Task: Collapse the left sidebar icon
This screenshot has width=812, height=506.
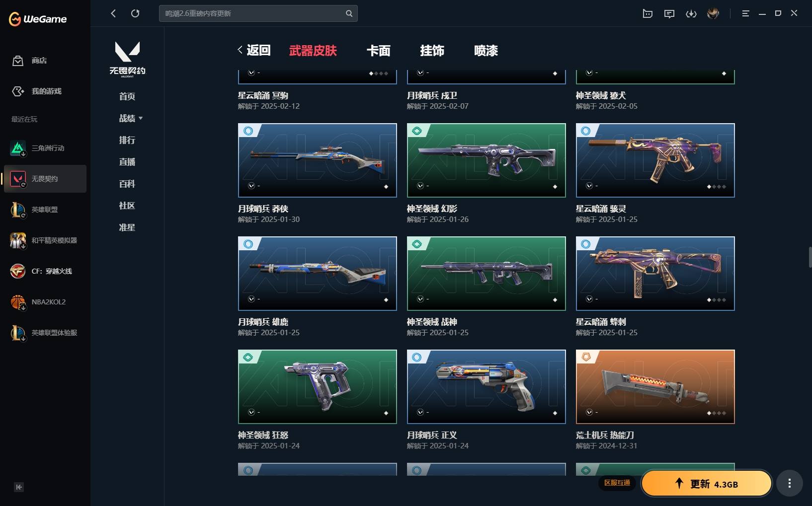Action: tap(19, 487)
